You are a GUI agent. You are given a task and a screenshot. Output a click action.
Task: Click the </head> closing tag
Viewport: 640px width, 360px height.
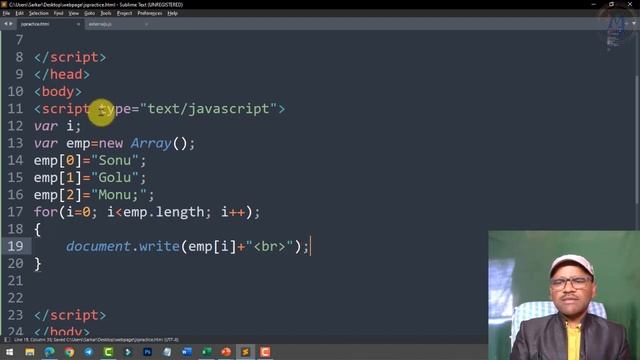(x=62, y=74)
